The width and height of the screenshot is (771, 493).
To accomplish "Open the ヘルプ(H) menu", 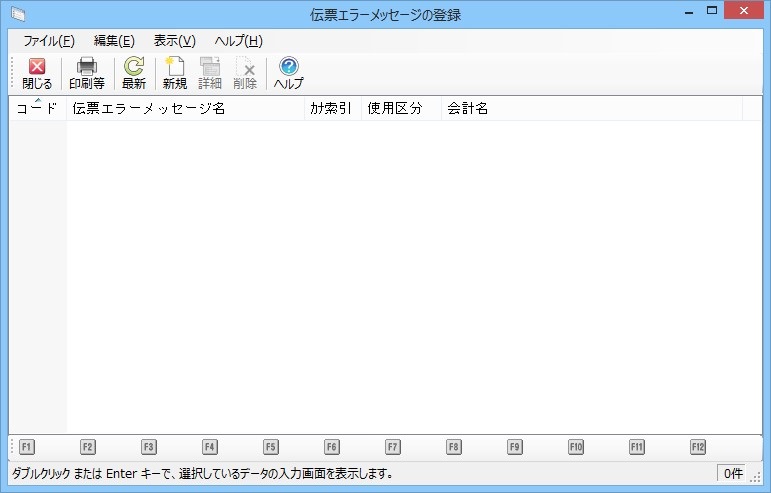I will pyautogui.click(x=238, y=41).
